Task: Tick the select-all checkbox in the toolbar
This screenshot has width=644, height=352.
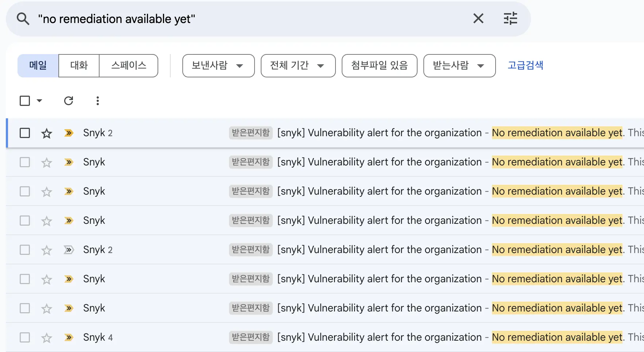Action: click(25, 101)
